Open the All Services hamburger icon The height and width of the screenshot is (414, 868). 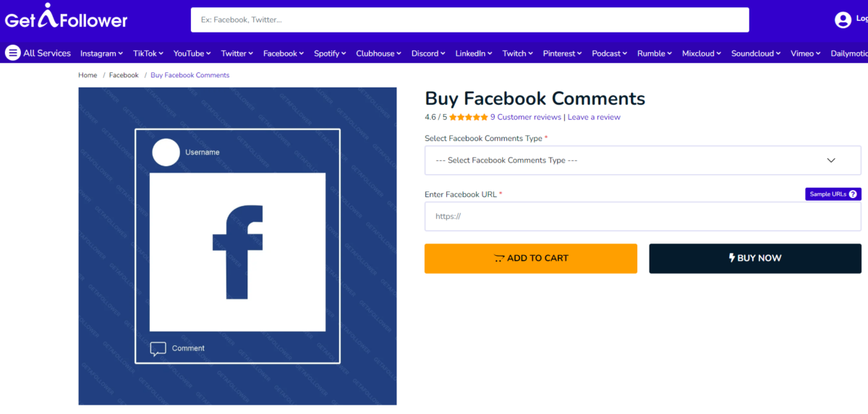(x=12, y=53)
